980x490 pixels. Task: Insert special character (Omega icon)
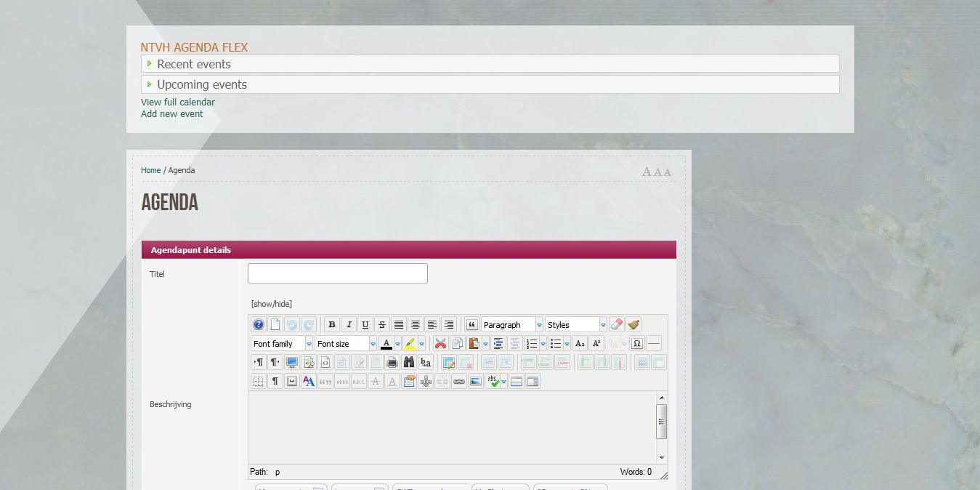point(637,344)
